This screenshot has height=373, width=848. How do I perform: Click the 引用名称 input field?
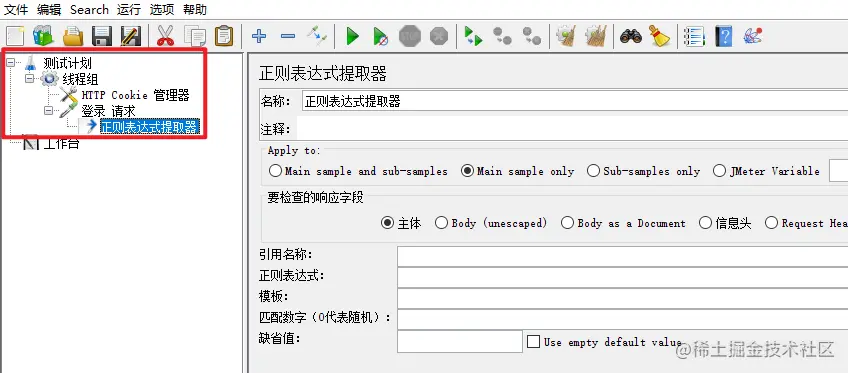pos(622,256)
